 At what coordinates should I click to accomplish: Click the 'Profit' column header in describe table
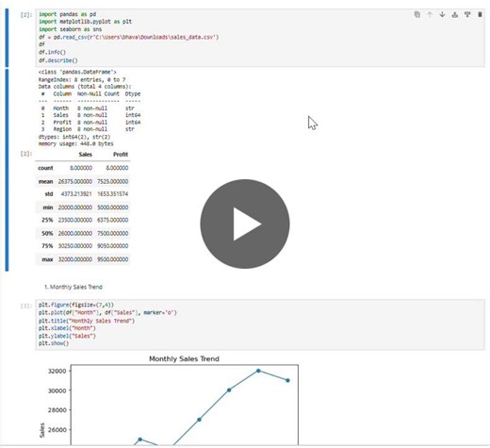[x=121, y=155]
